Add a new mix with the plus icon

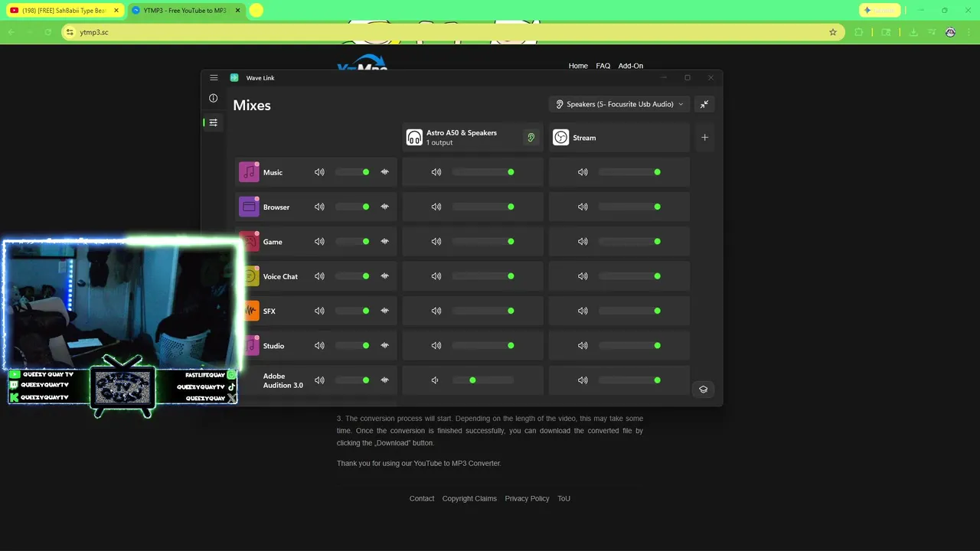pos(705,138)
